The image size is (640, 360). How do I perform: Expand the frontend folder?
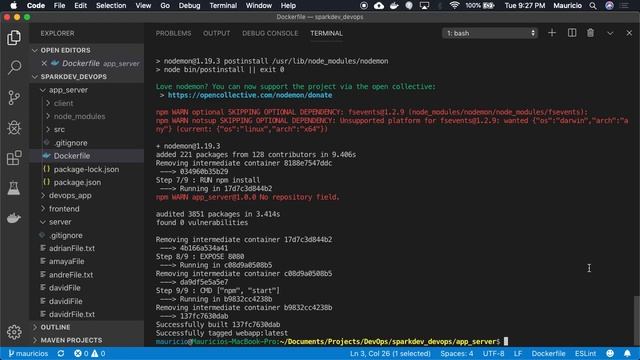[x=64, y=209]
